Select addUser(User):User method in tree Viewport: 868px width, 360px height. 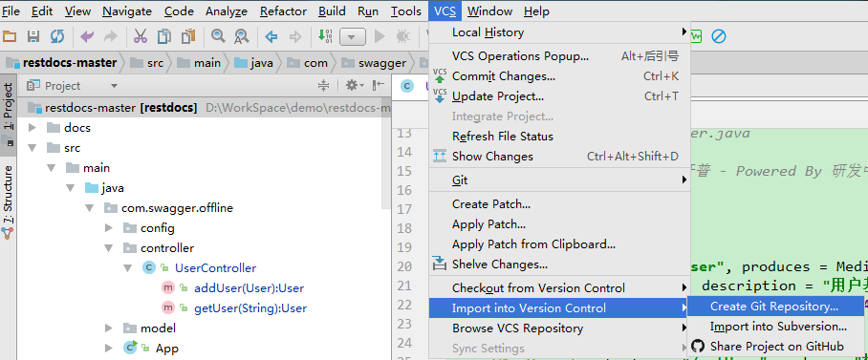pos(249,288)
